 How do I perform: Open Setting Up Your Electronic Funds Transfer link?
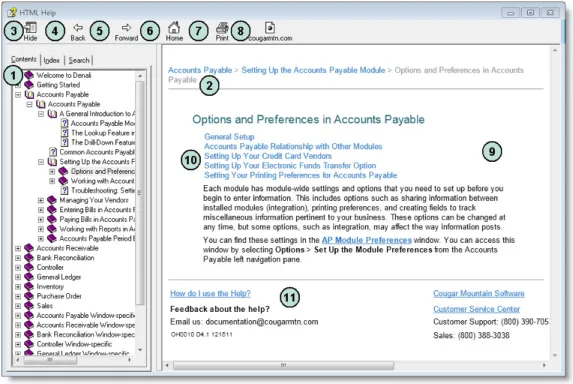(290, 166)
